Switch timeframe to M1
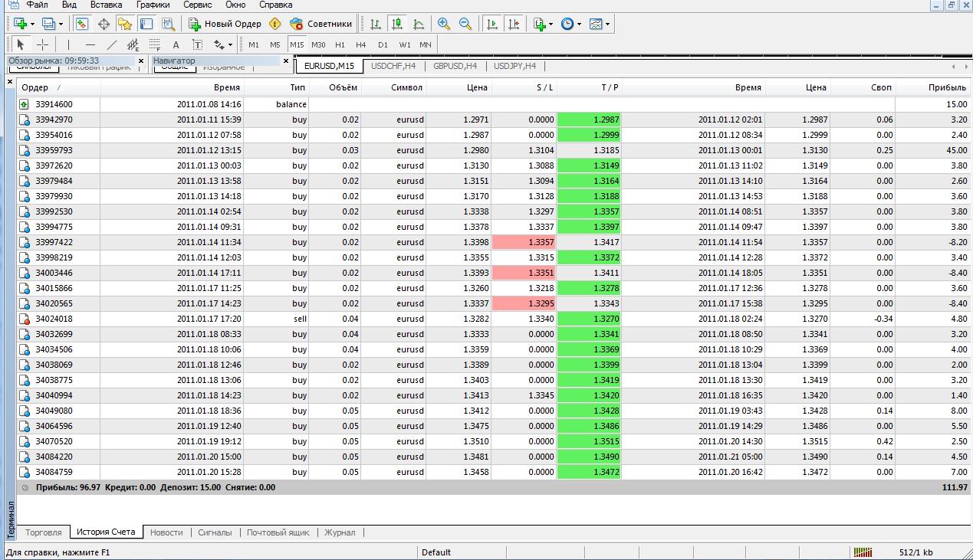Image resolution: width=973 pixels, height=560 pixels. coord(254,44)
